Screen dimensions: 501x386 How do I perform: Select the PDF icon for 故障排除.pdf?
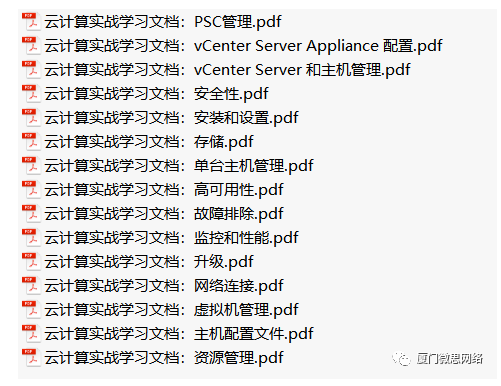31,214
